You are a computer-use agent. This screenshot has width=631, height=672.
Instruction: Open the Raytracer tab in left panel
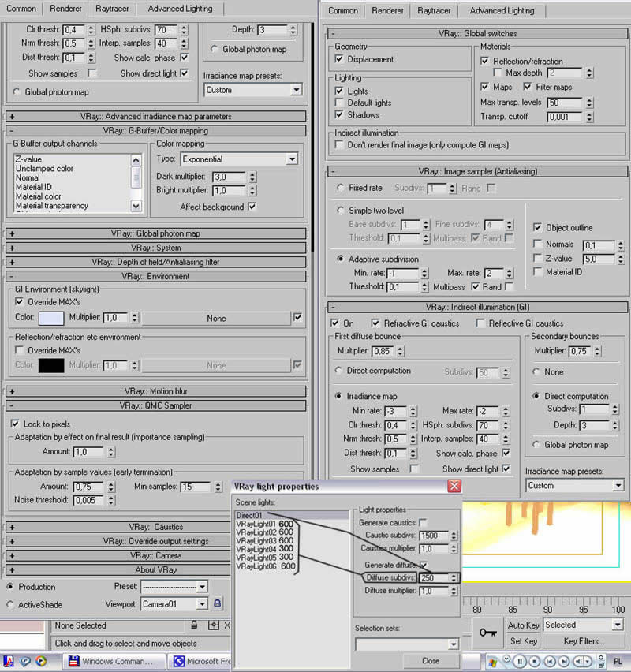[112, 9]
